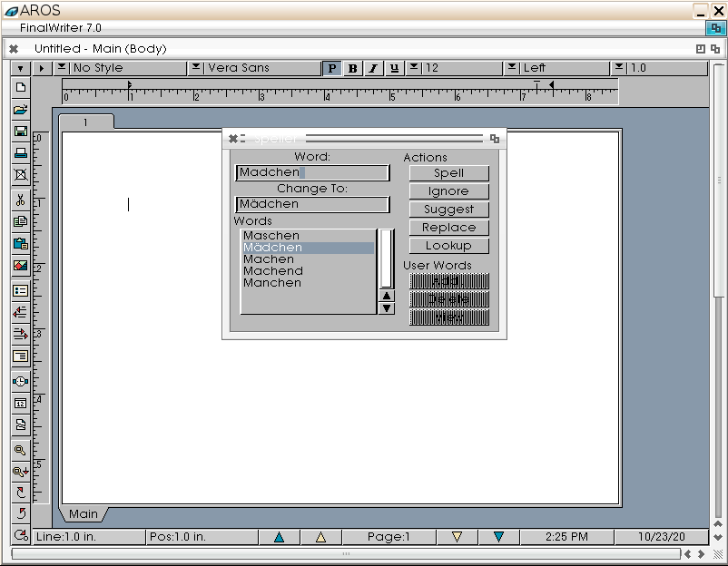Close the Speller dialog with its X gadget
Screen dimensions: 728x566
[233, 138]
